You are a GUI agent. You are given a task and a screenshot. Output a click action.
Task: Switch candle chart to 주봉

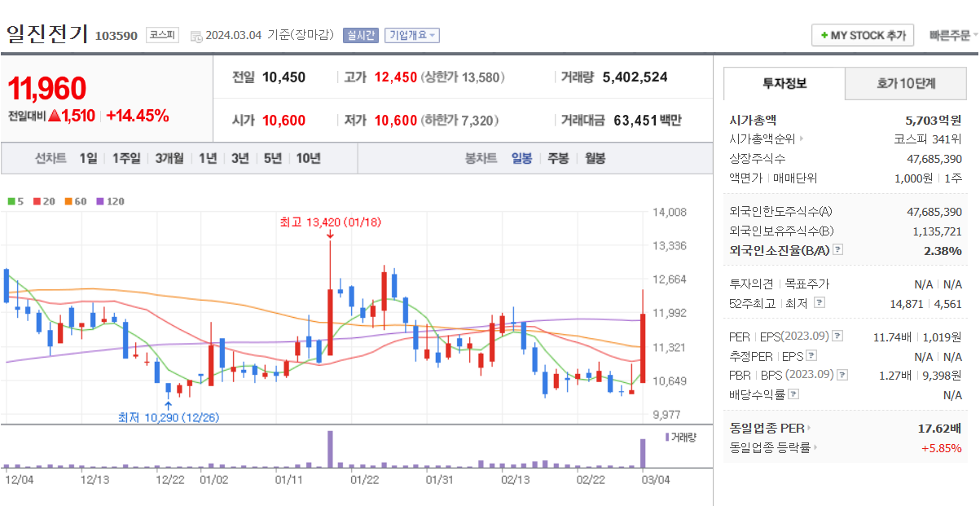click(558, 158)
